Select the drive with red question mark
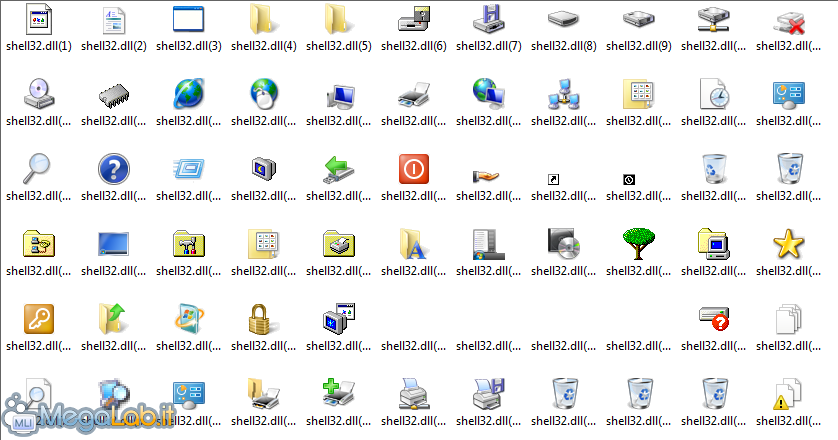Viewport: 838px width, 440px height. (x=714, y=319)
